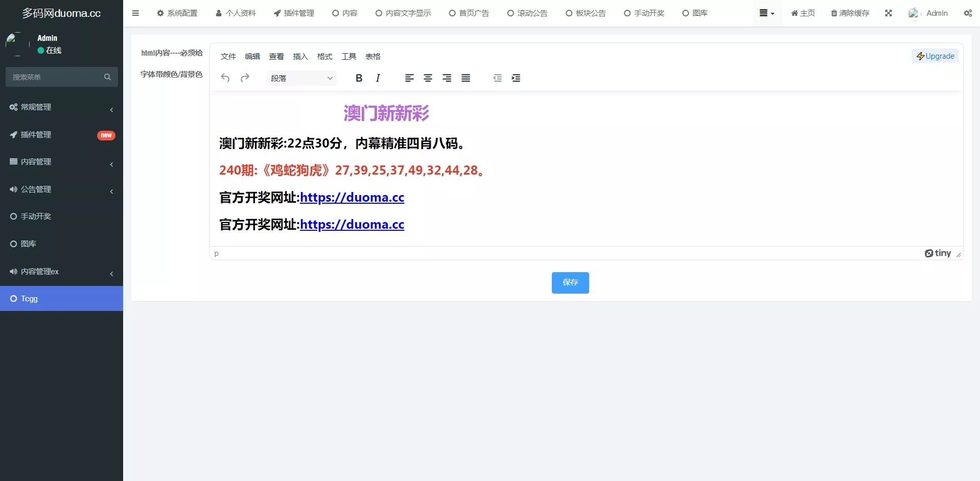Click the increase indent icon
Screen dimensions: 980x481
[x=516, y=78]
